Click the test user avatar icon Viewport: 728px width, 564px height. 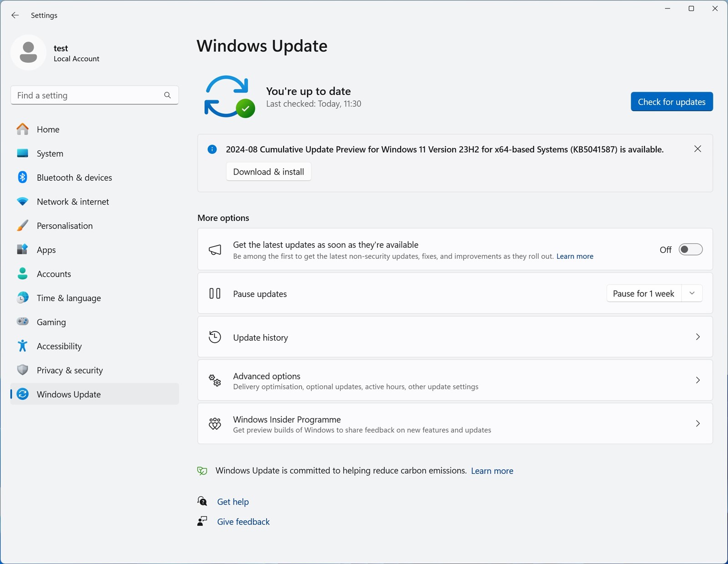click(28, 53)
